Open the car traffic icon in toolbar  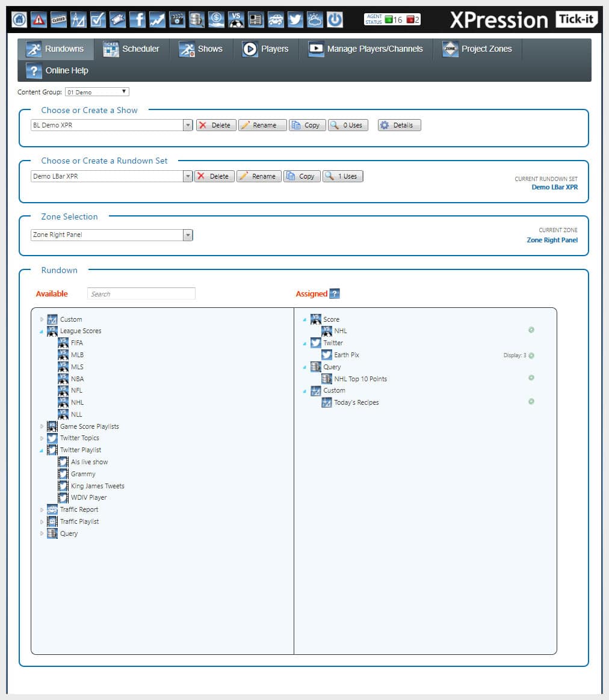pos(276,20)
